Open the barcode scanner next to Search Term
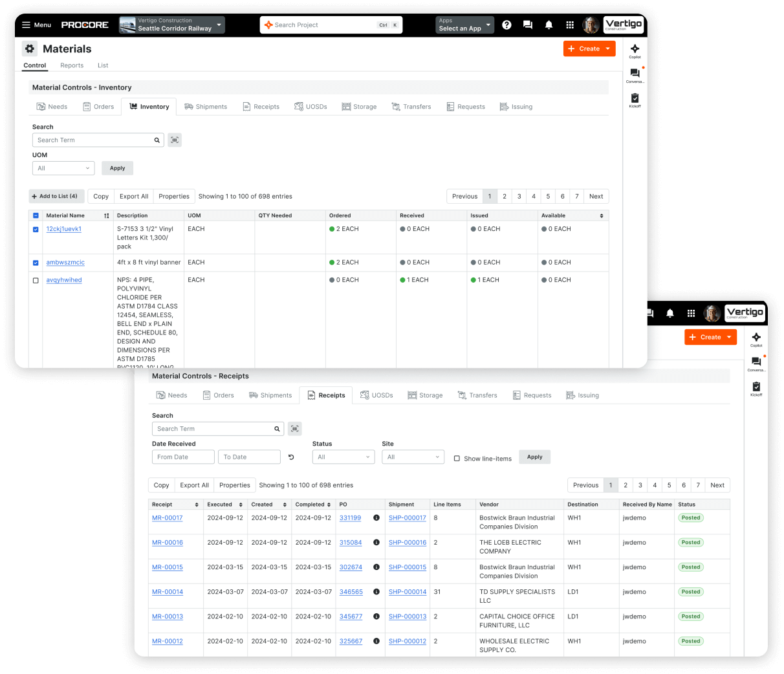 point(174,140)
